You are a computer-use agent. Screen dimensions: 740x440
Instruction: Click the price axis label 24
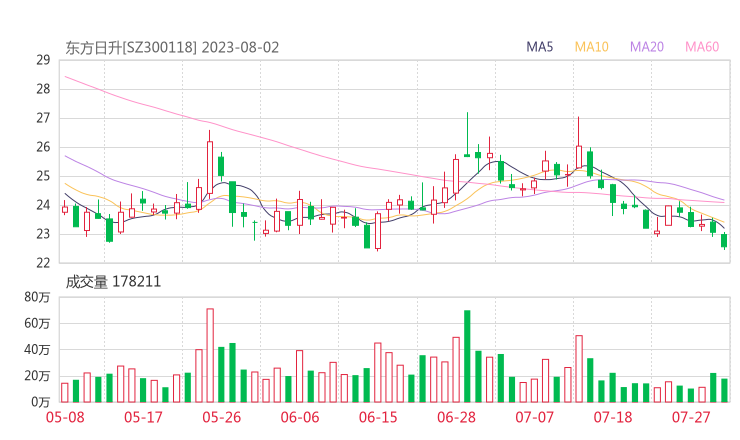pos(43,205)
